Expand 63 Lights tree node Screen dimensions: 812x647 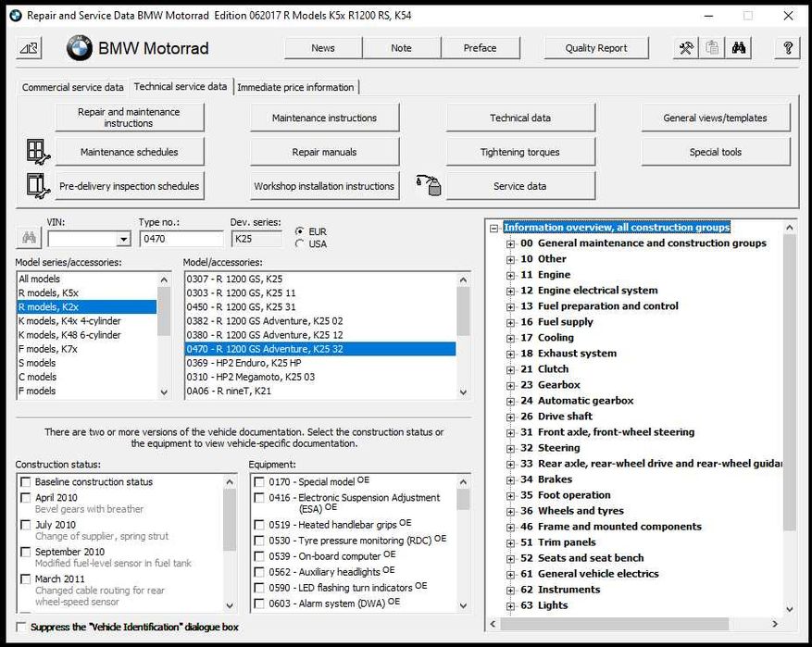tap(510, 606)
